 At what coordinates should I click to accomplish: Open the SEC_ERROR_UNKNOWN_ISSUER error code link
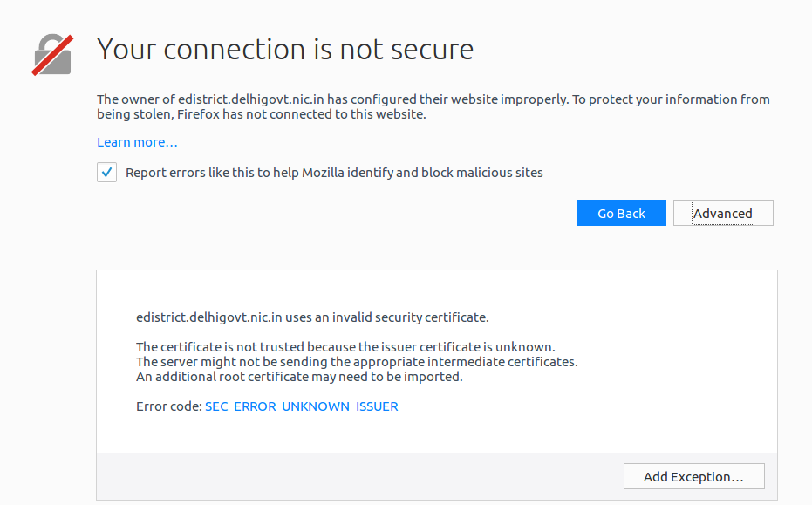[x=302, y=406]
